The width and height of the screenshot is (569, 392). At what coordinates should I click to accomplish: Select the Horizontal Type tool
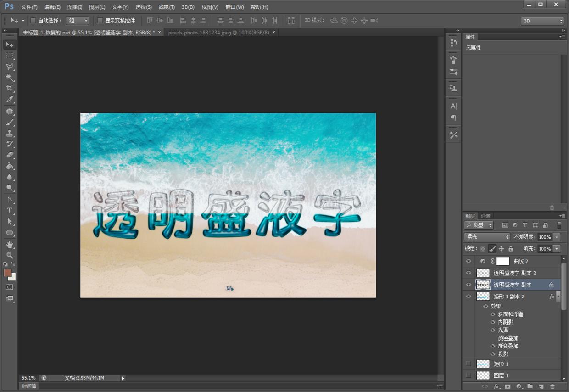click(10, 210)
